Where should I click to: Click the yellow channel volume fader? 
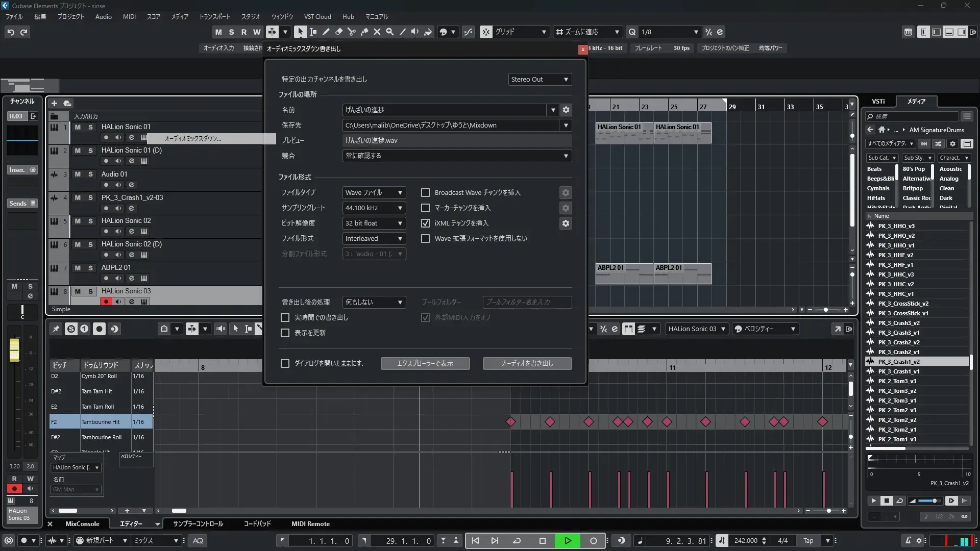(x=14, y=349)
